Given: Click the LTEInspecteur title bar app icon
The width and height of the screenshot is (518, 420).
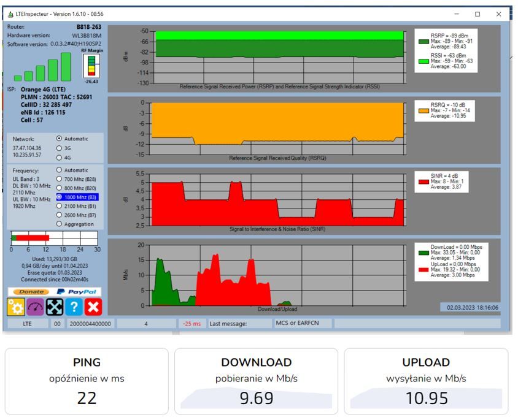Looking at the screenshot, I should click(x=10, y=14).
